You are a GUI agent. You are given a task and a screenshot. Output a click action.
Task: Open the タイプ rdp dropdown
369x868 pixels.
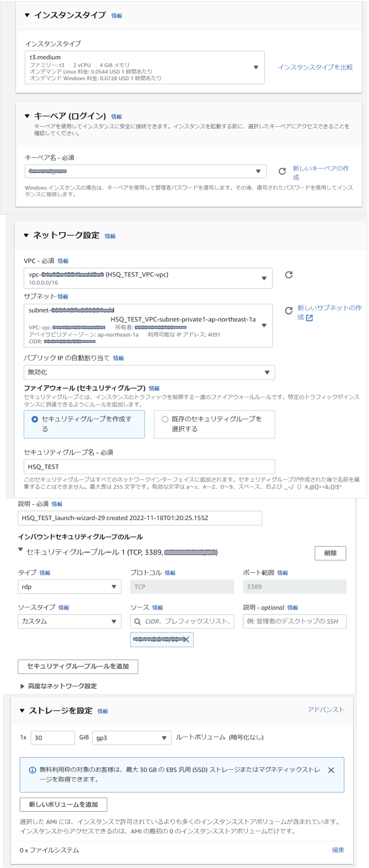pyautogui.click(x=70, y=587)
